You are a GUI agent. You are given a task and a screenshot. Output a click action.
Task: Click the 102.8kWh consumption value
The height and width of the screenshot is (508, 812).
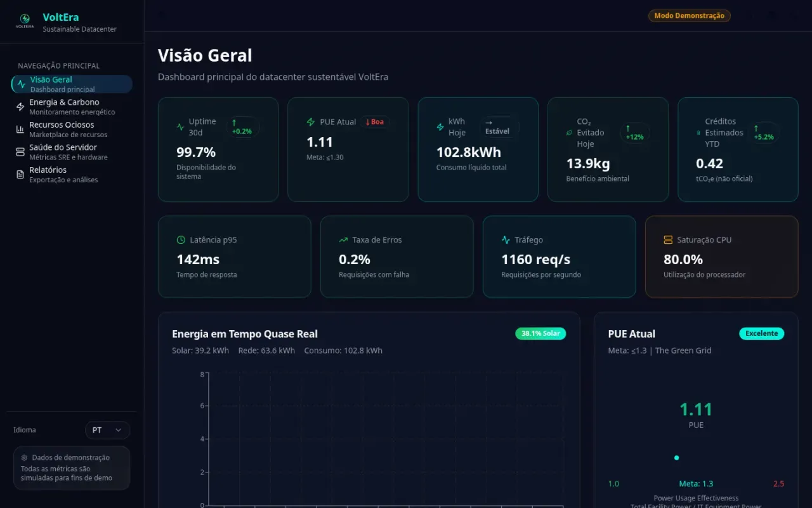tap(469, 152)
